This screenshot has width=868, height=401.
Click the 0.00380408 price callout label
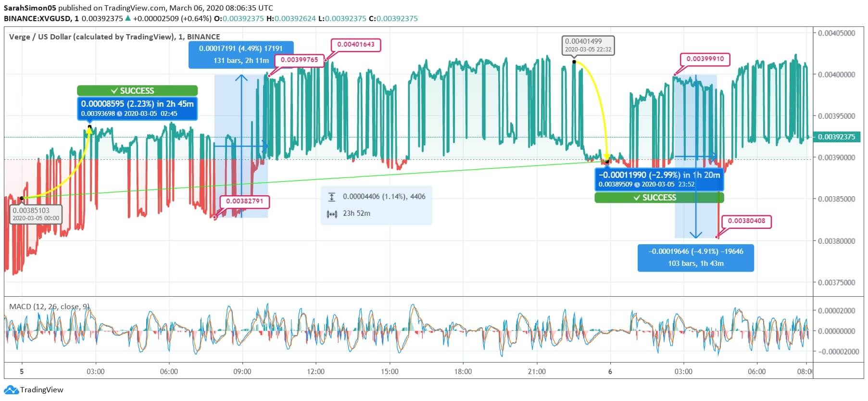[x=746, y=221]
